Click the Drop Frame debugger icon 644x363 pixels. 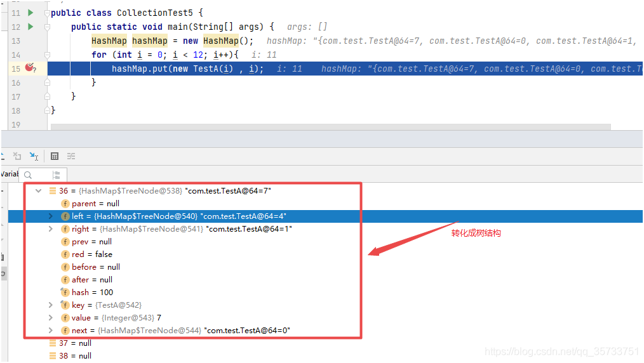tap(17, 156)
